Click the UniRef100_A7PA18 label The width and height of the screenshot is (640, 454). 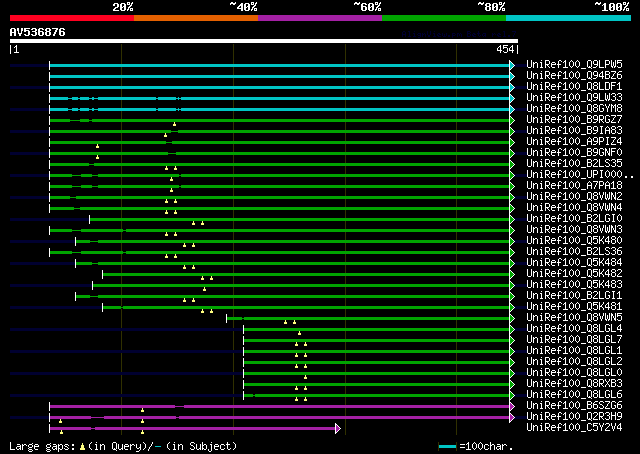pyautogui.click(x=574, y=185)
